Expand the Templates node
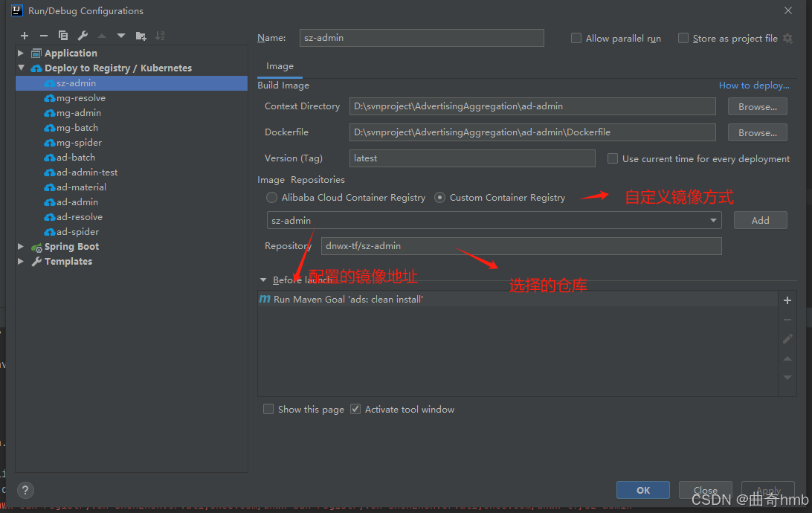812x513 pixels. pyautogui.click(x=21, y=262)
